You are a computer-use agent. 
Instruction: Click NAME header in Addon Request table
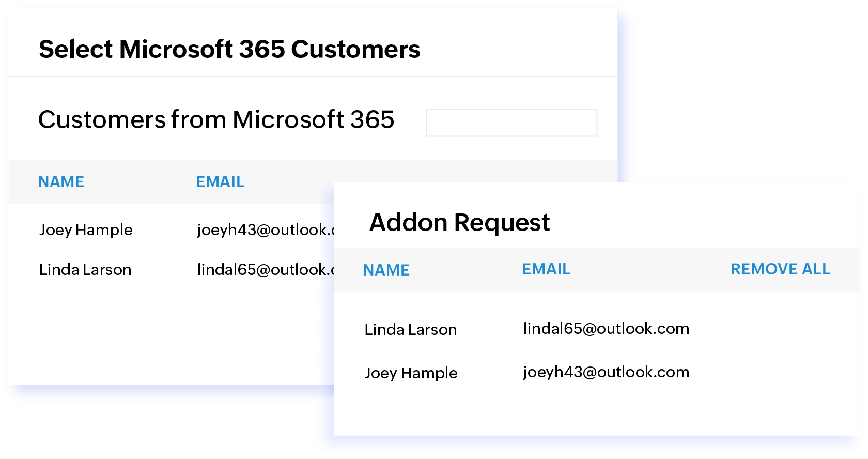(x=386, y=270)
